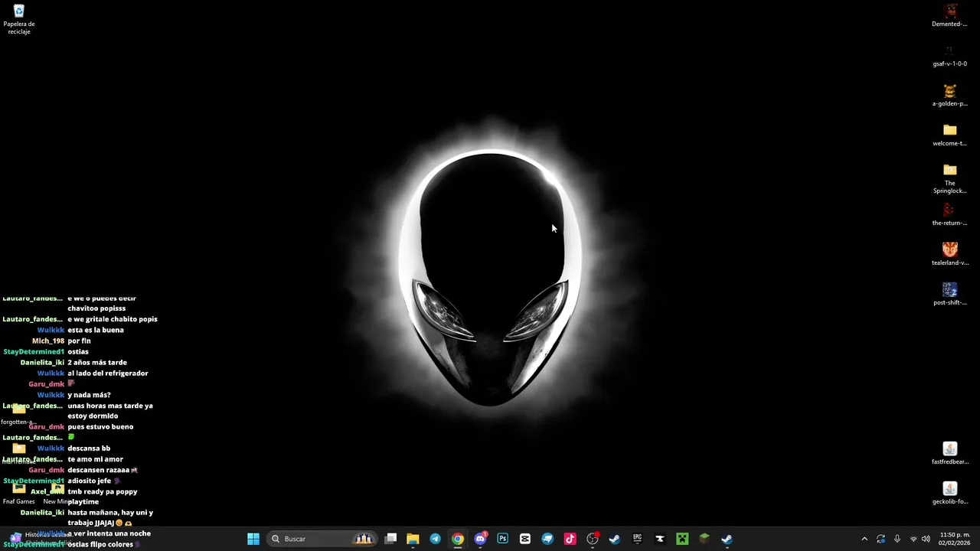
Task: Launch Epic Games from the taskbar
Action: coord(637,539)
